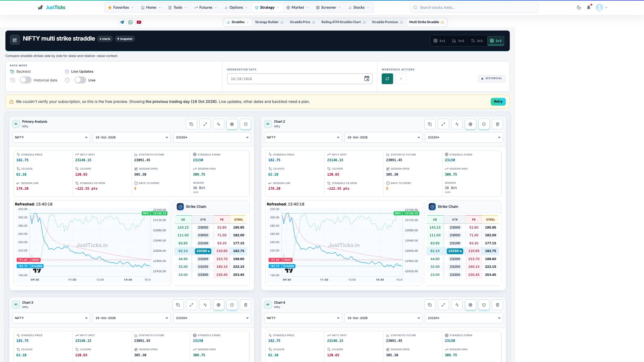Open the Futures menu
Image resolution: width=644 pixels, height=362 pixels.
click(x=205, y=7)
